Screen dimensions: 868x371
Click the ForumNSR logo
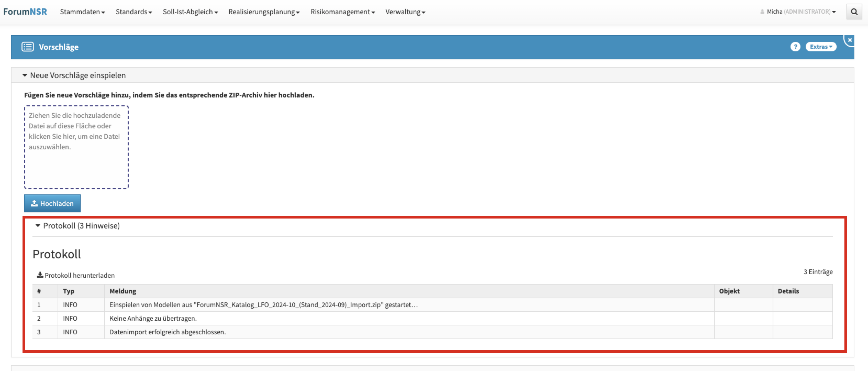tap(25, 12)
